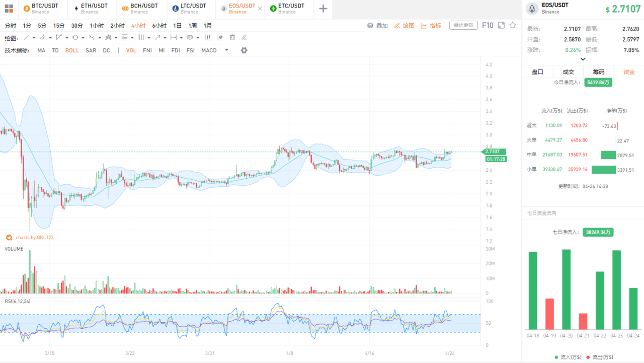Toggle the SAR indicator

click(x=91, y=50)
